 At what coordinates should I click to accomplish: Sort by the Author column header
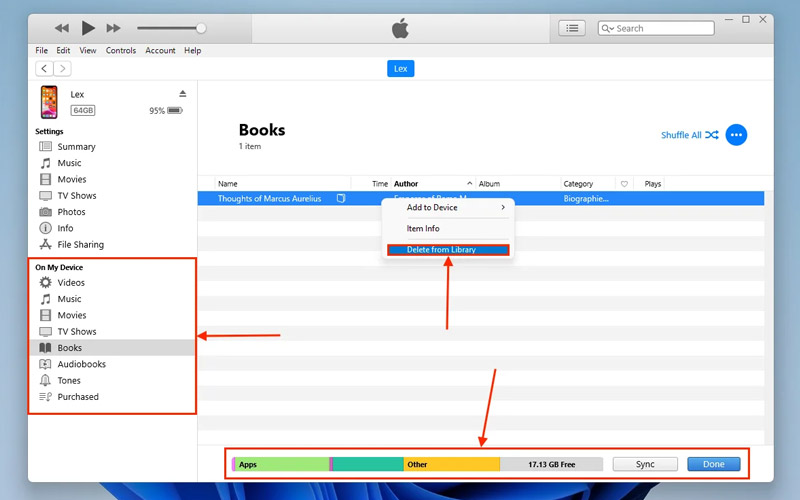[406, 184]
